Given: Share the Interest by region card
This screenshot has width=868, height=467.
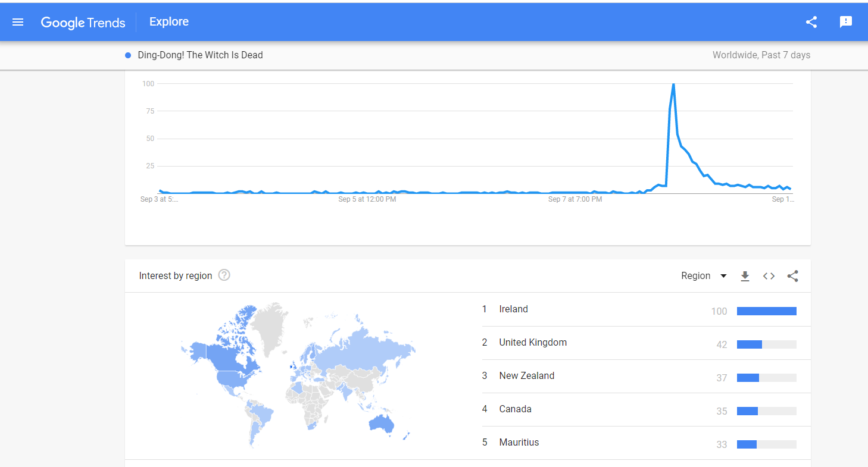Looking at the screenshot, I should [792, 276].
